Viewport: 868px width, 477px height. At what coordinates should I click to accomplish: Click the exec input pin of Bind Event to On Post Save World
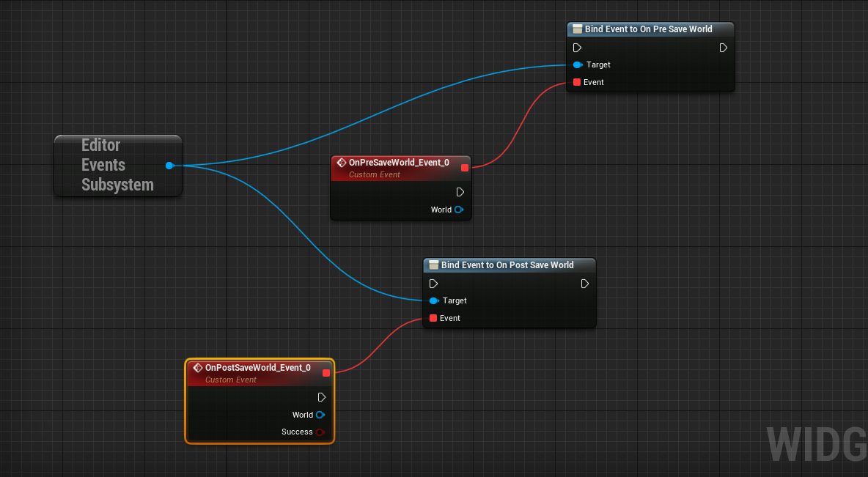click(433, 284)
